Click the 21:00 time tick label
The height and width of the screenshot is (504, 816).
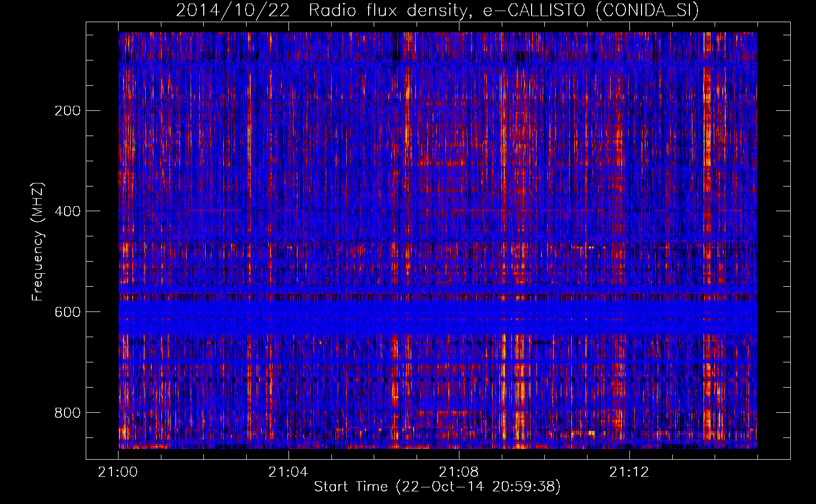click(118, 472)
